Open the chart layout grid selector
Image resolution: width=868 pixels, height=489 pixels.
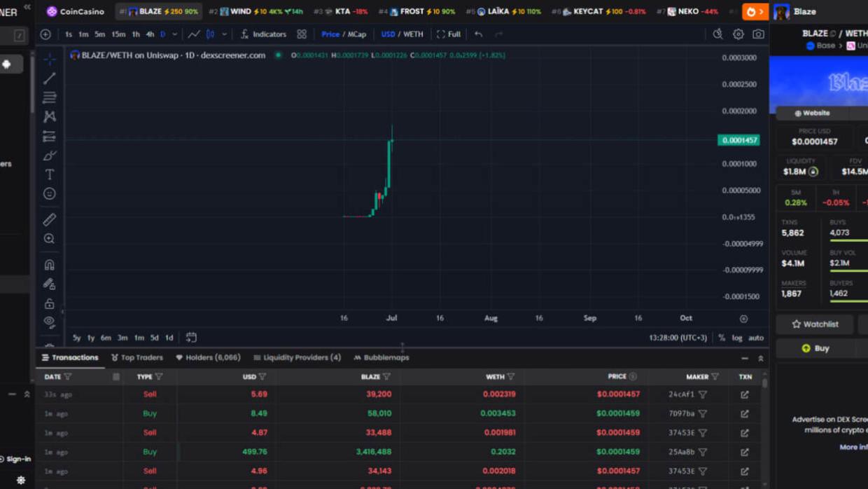tap(302, 34)
